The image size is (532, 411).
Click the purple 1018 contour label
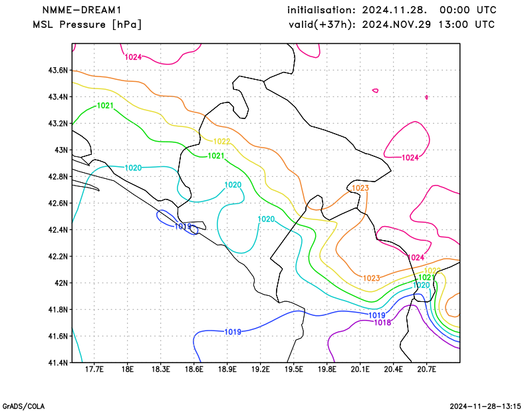[382, 323]
